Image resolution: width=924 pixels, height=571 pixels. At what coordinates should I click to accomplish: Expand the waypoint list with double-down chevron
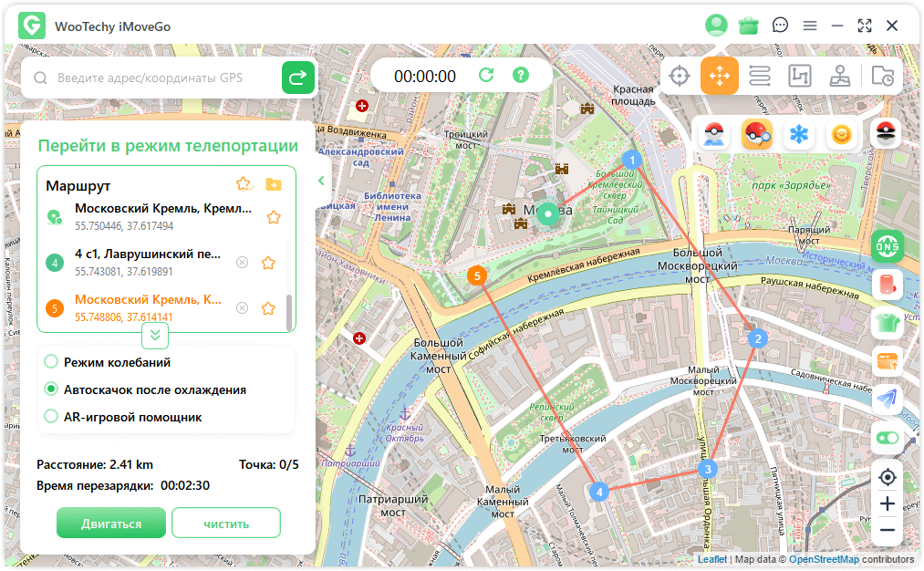[154, 336]
